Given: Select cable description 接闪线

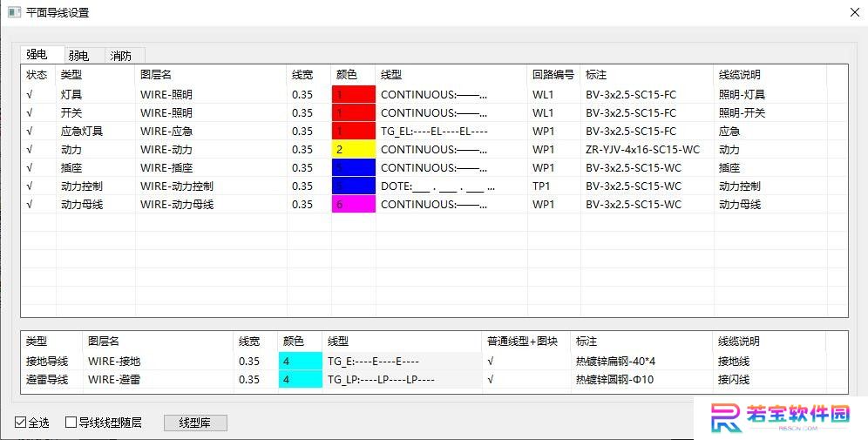Looking at the screenshot, I should pos(734,380).
